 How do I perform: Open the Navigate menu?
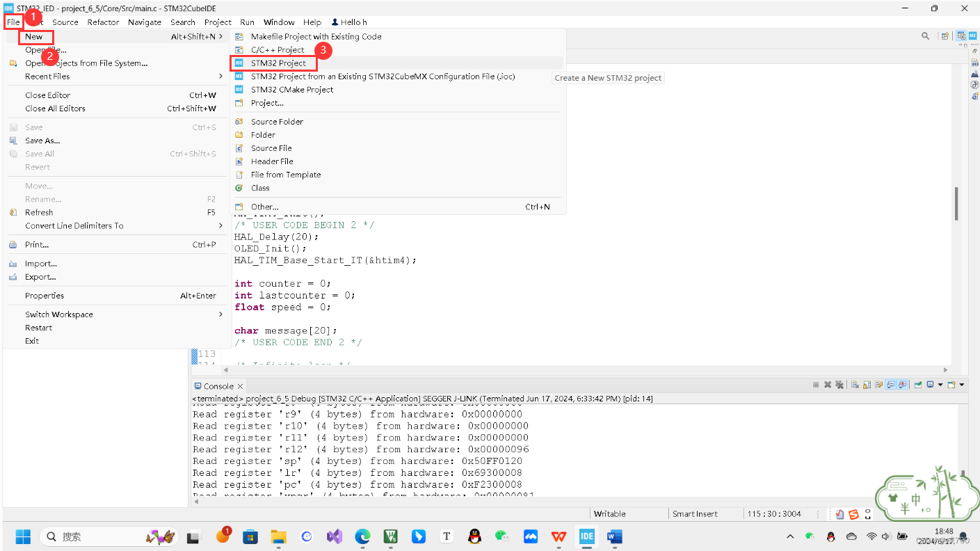pyautogui.click(x=145, y=22)
